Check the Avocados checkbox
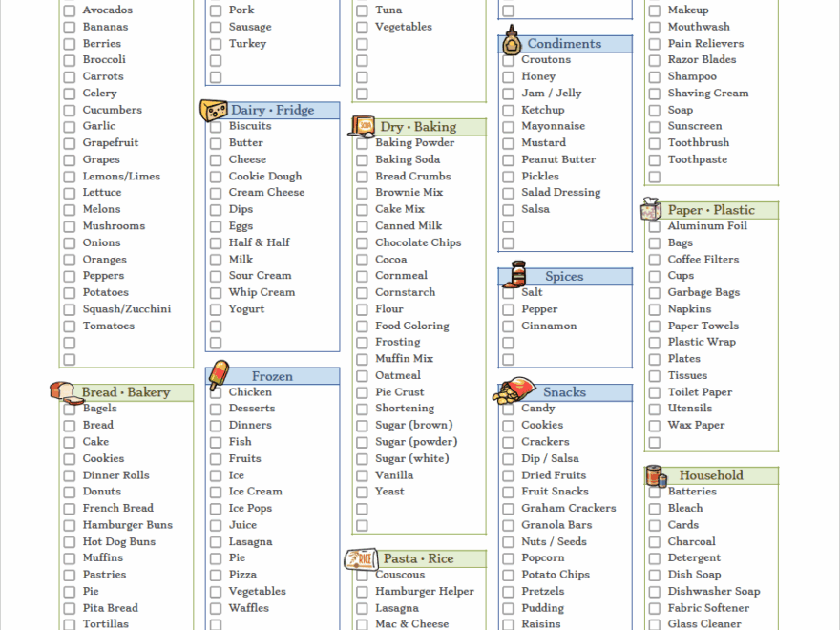Viewport: 840px width, 630px height. click(68, 10)
